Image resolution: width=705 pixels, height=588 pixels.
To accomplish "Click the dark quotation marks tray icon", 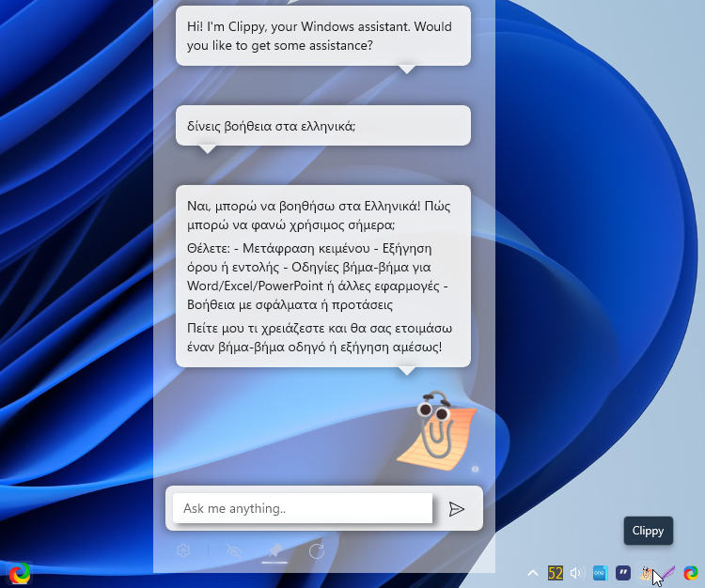I will point(622,573).
